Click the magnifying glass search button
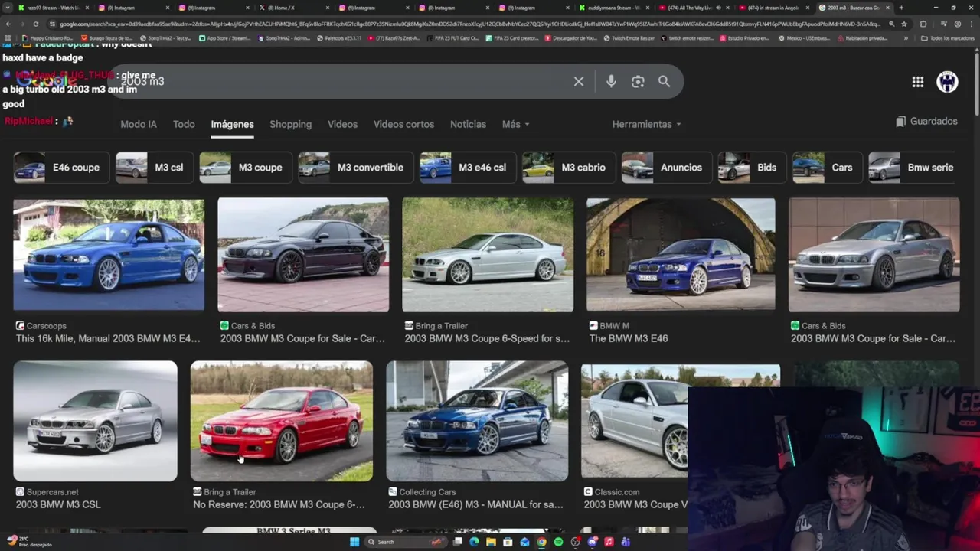 click(664, 81)
